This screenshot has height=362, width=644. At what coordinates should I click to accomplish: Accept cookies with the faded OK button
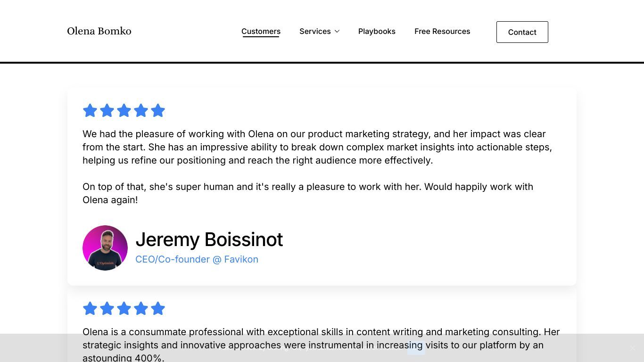coord(416,348)
